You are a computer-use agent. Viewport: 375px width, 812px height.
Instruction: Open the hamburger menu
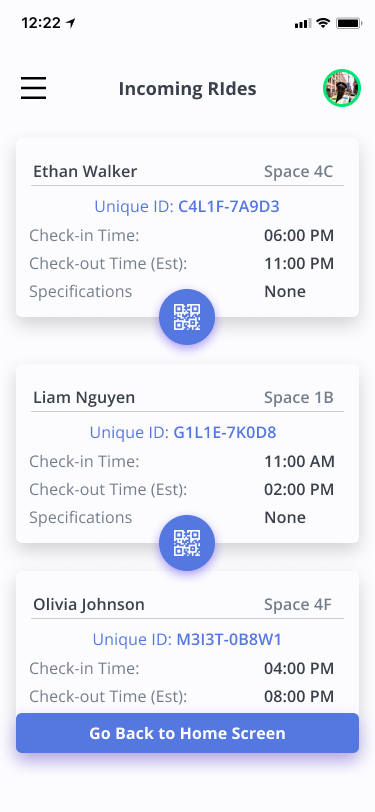[x=34, y=88]
